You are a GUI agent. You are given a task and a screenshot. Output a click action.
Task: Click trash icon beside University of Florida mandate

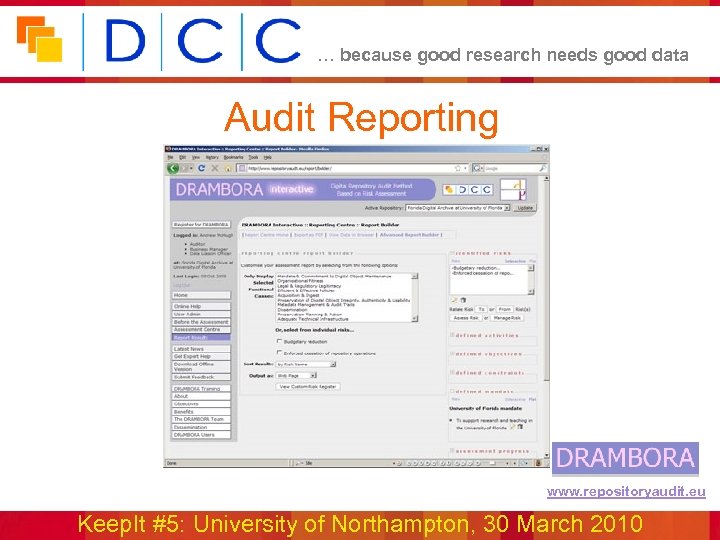(x=520, y=427)
